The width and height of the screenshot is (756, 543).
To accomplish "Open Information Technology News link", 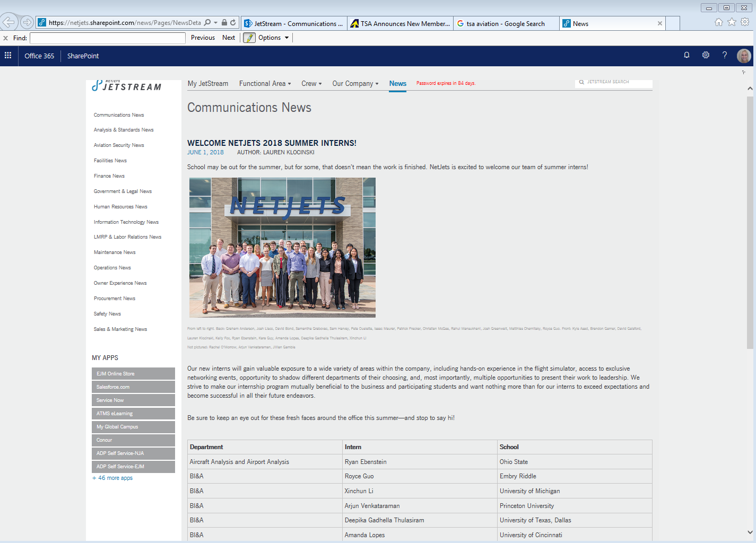I will point(126,222).
